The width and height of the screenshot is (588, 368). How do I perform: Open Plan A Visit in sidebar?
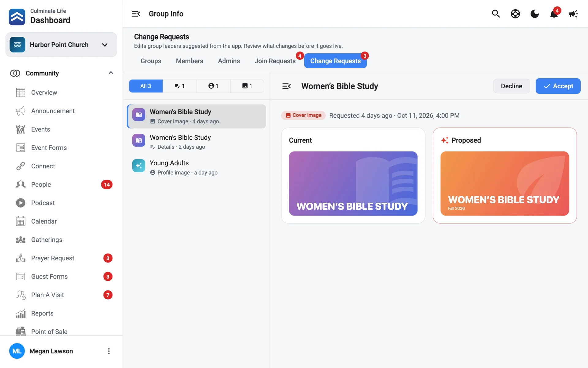pyautogui.click(x=61, y=295)
